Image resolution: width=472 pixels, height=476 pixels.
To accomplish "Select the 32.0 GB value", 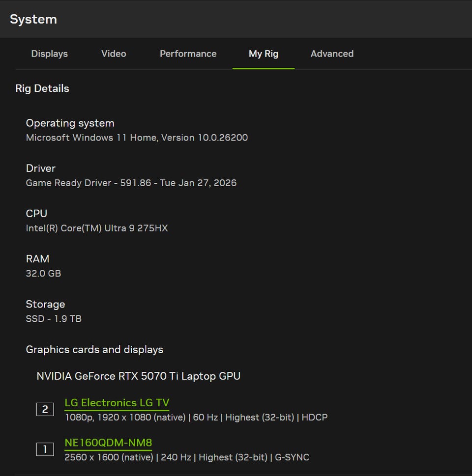I will [43, 273].
